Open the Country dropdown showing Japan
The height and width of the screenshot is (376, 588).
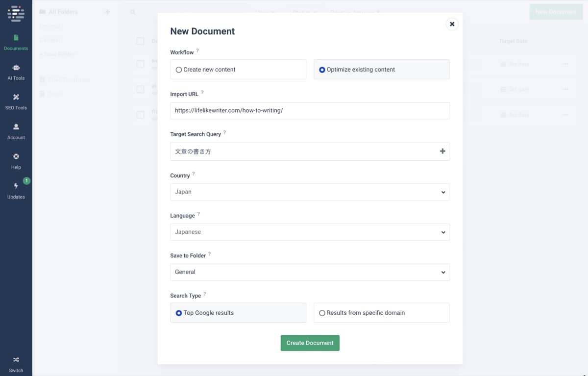click(310, 192)
